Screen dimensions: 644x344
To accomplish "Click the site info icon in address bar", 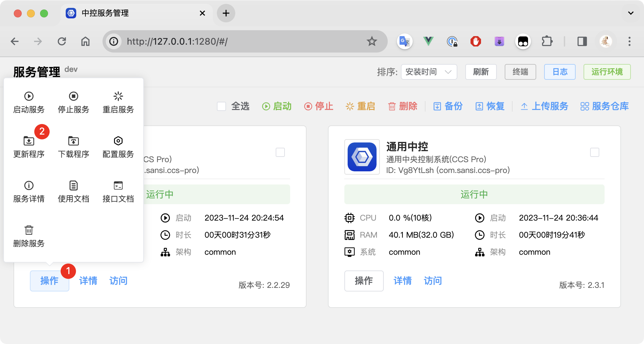I will (x=114, y=41).
